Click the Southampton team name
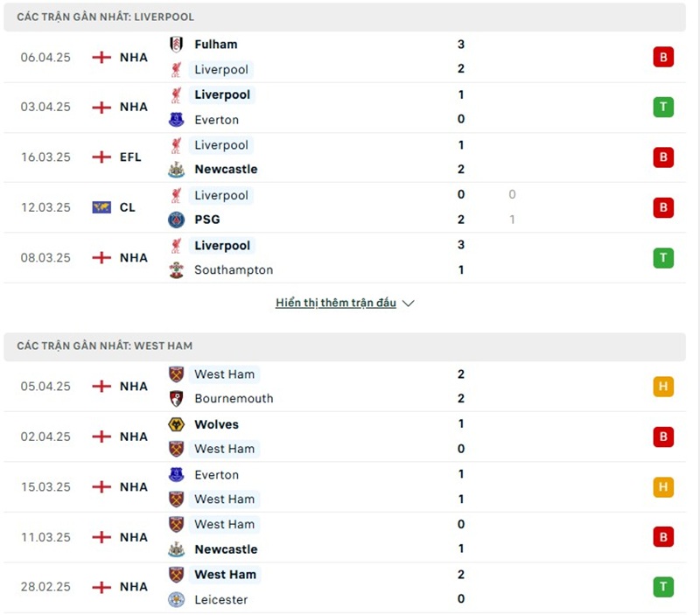700x615 pixels. (x=234, y=270)
